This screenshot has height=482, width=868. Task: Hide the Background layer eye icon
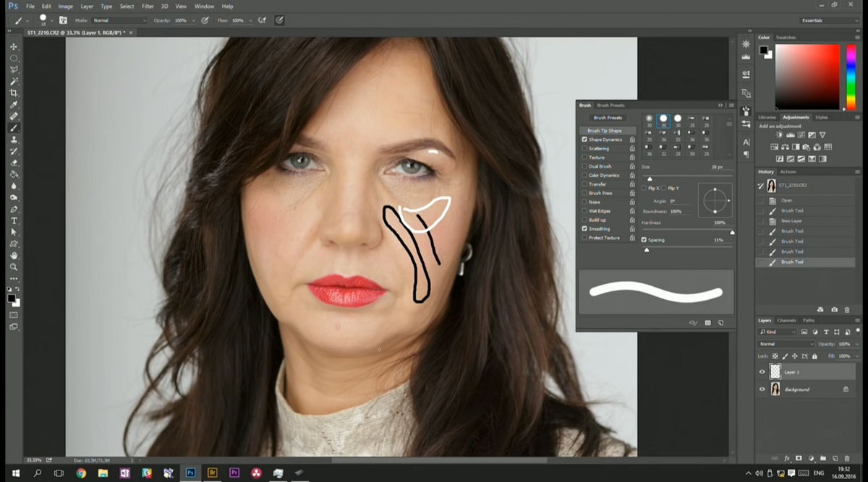(762, 390)
